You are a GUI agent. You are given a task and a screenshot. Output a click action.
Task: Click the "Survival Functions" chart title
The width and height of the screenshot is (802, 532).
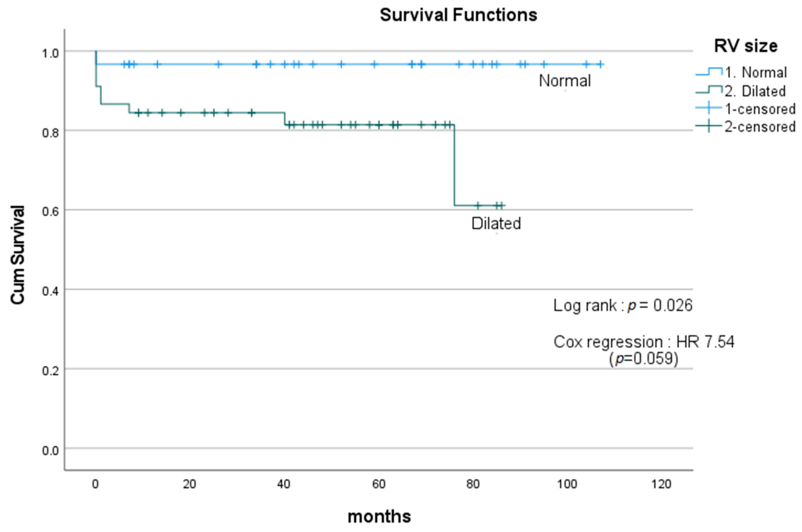click(458, 15)
